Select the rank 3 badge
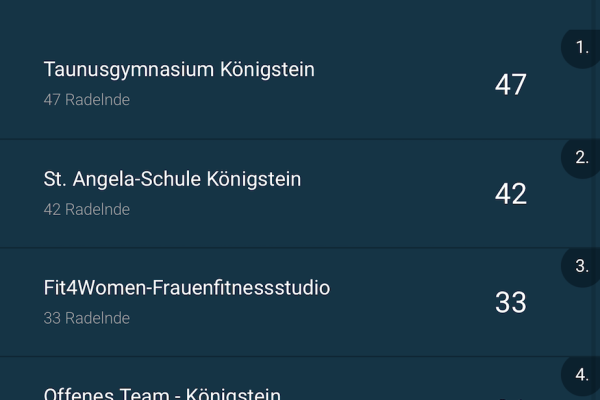The image size is (600, 400). [x=582, y=266]
